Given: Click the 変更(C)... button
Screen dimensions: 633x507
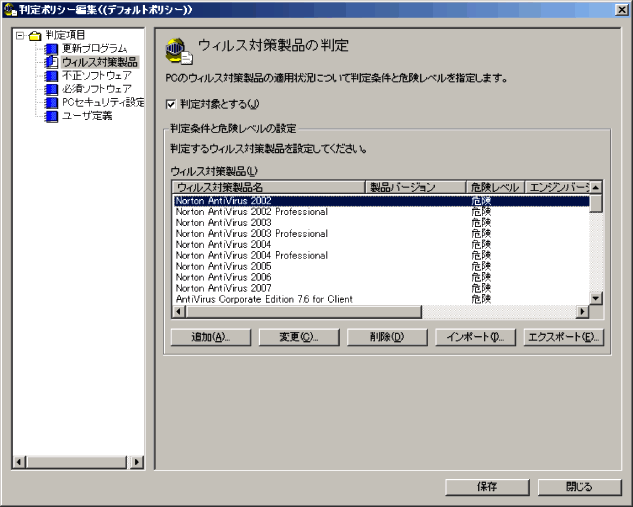Looking at the screenshot, I should [x=299, y=337].
